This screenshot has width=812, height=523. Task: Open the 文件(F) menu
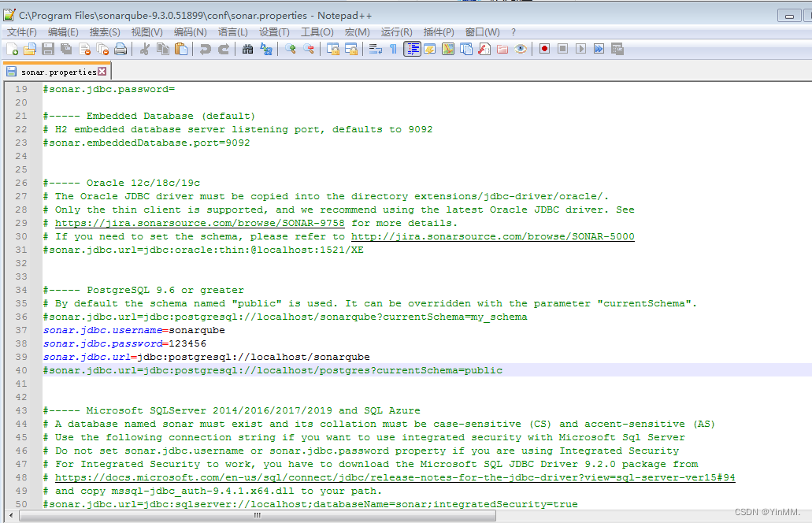click(x=22, y=32)
